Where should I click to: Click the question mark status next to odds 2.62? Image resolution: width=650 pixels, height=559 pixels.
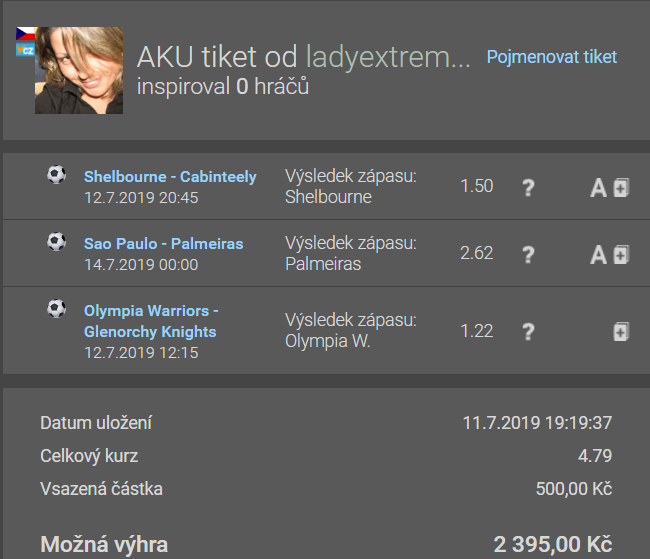pos(528,255)
